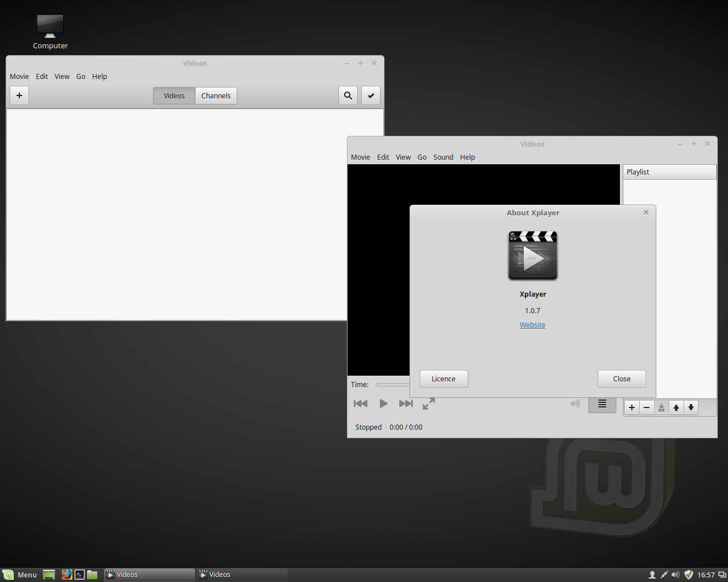Switch to the Channels view in the library
The image size is (728, 582).
click(216, 95)
